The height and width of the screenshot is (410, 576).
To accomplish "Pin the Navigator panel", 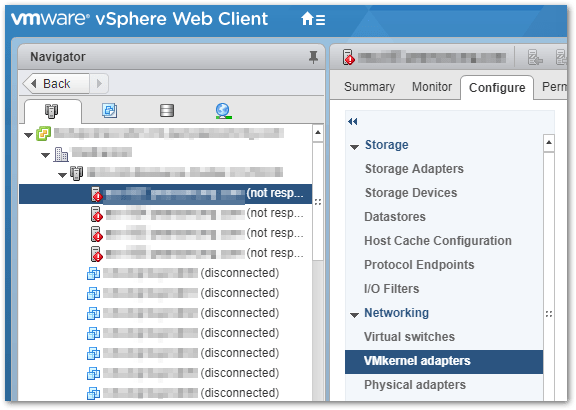I will pos(313,57).
